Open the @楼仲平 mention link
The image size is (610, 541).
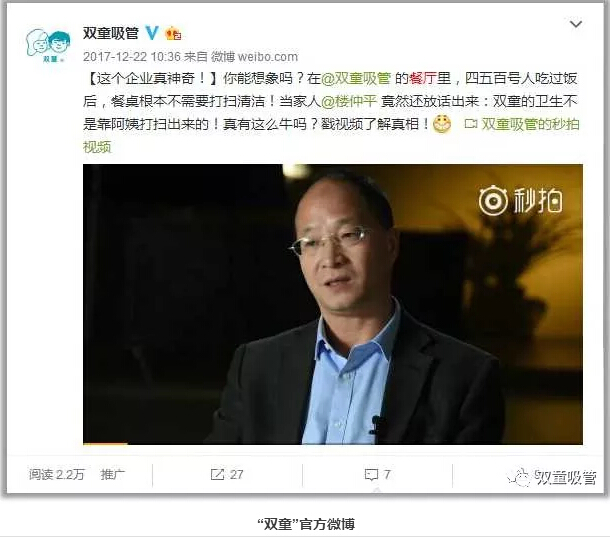pos(349,102)
